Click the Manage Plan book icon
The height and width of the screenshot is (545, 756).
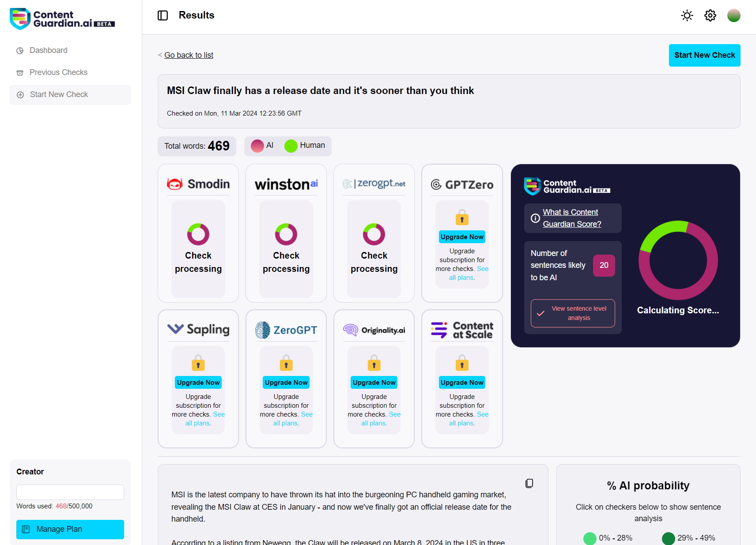(x=26, y=530)
